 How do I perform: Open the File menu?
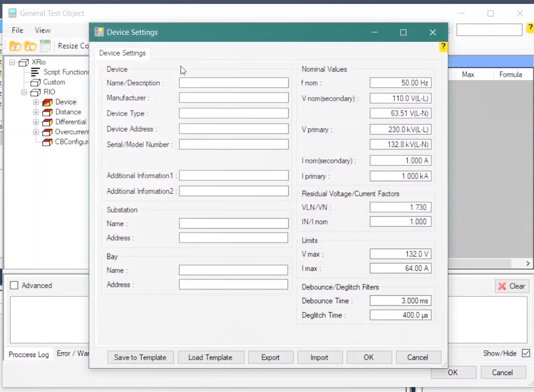pyautogui.click(x=17, y=30)
